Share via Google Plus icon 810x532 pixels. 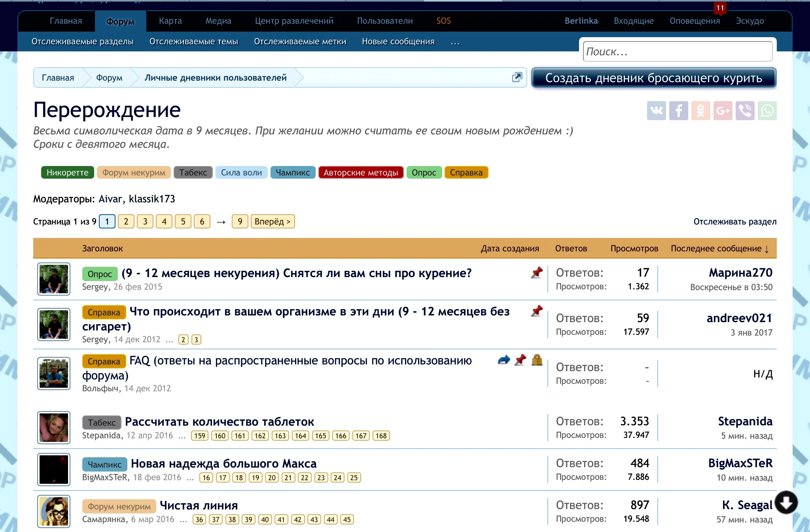723,111
